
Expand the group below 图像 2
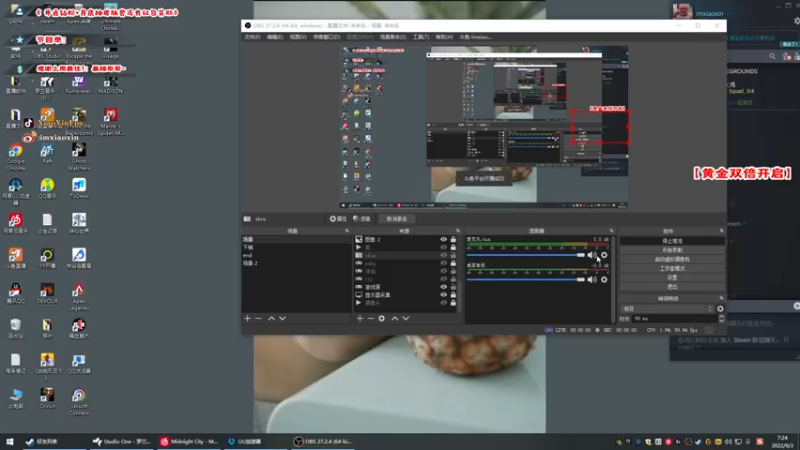click(359, 247)
